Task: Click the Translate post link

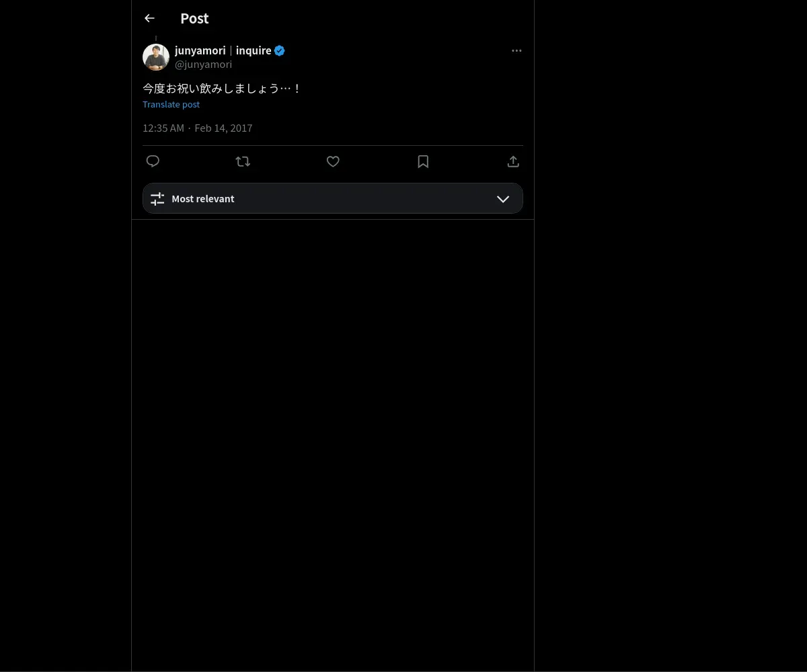Action: 171,104
